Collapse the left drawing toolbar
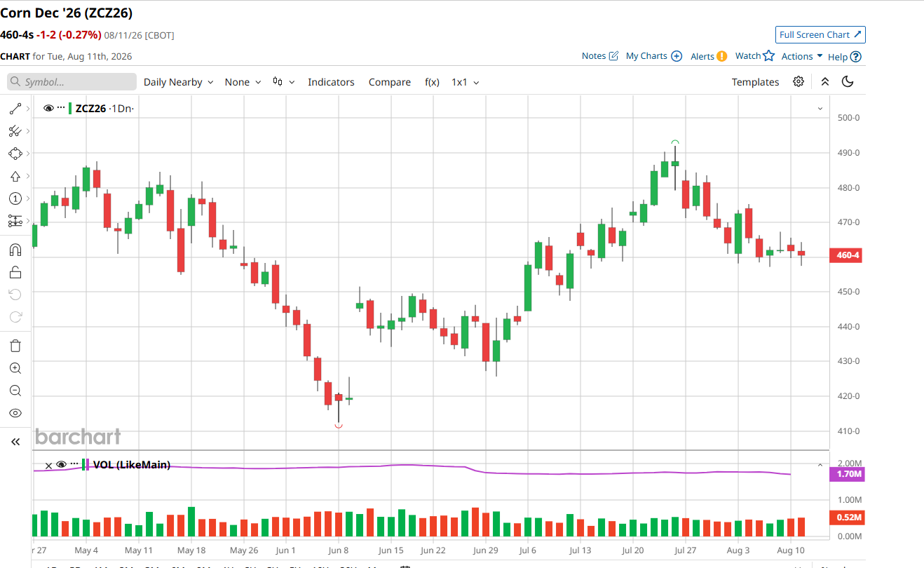The image size is (924, 568). click(x=15, y=442)
